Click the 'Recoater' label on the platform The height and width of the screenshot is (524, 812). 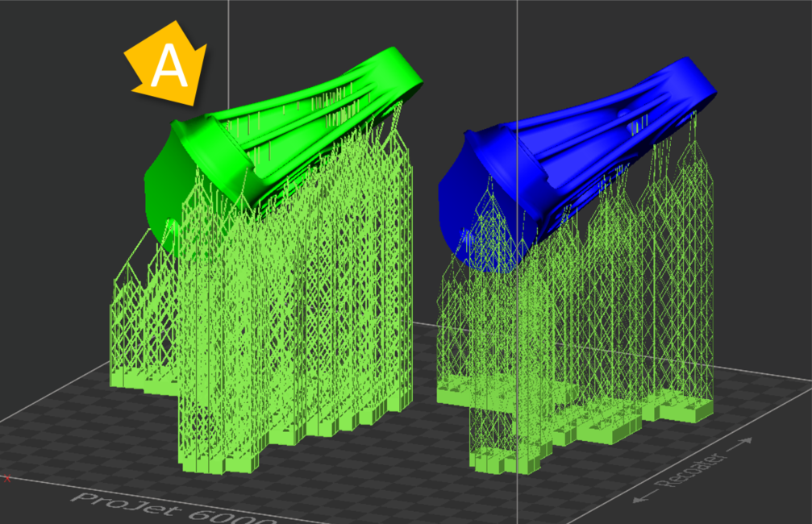[695, 472]
